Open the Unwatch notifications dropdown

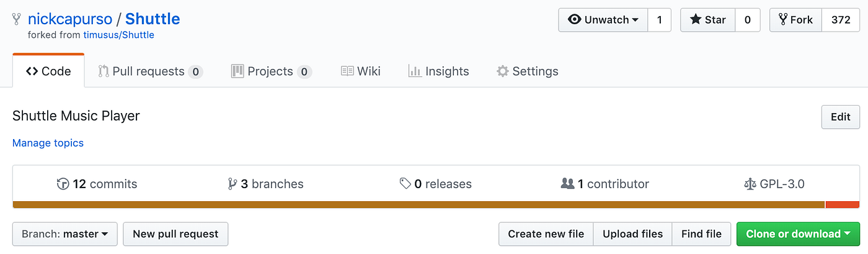tap(603, 20)
